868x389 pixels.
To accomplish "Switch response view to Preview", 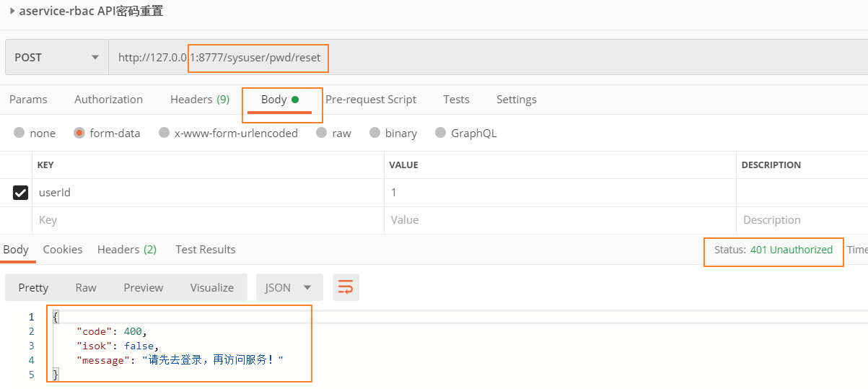I will click(x=143, y=287).
